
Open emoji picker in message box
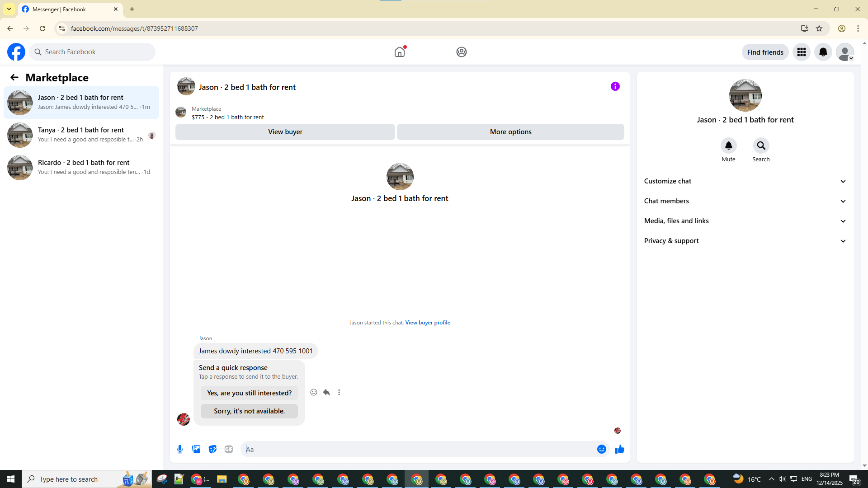(601, 449)
